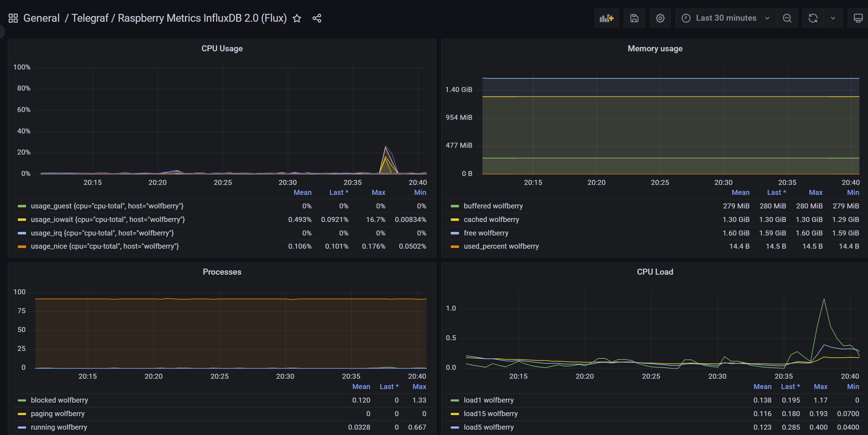Screen dimensions: 868x435
Task: Cycle view mode using the monitor icon
Action: coord(858,18)
